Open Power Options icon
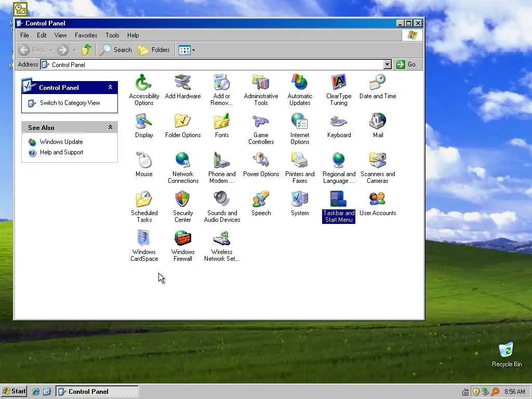This screenshot has height=399, width=532. tap(261, 161)
